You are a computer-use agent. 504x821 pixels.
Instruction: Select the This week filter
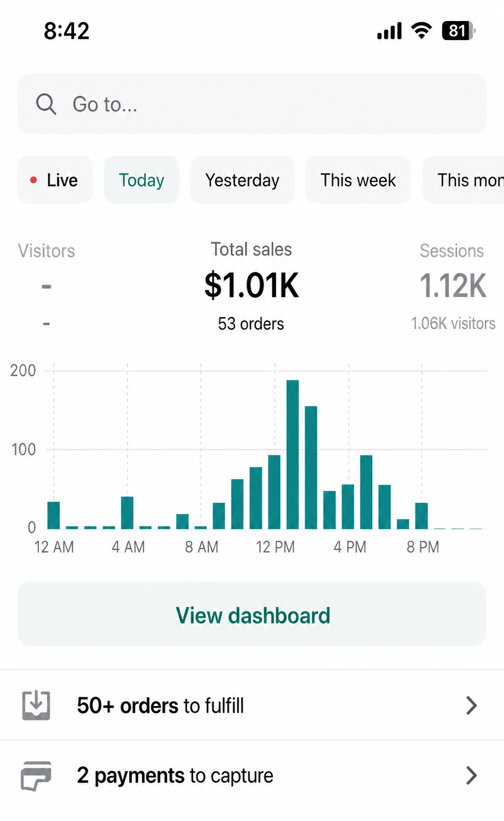[x=358, y=180]
